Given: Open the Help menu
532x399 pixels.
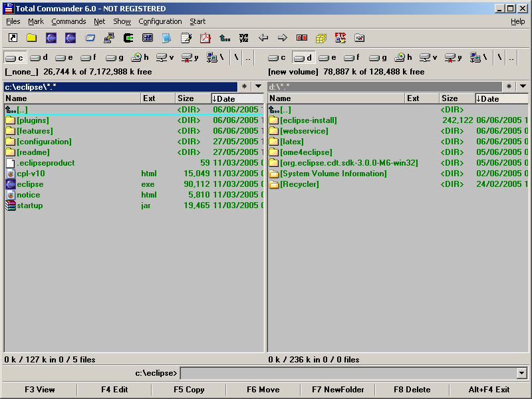Looking at the screenshot, I should point(518,21).
